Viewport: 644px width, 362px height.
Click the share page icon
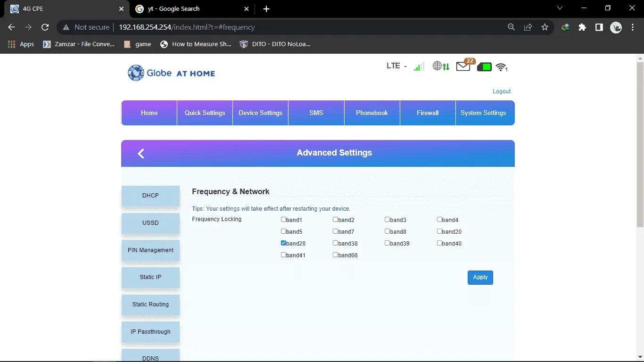coord(528,27)
